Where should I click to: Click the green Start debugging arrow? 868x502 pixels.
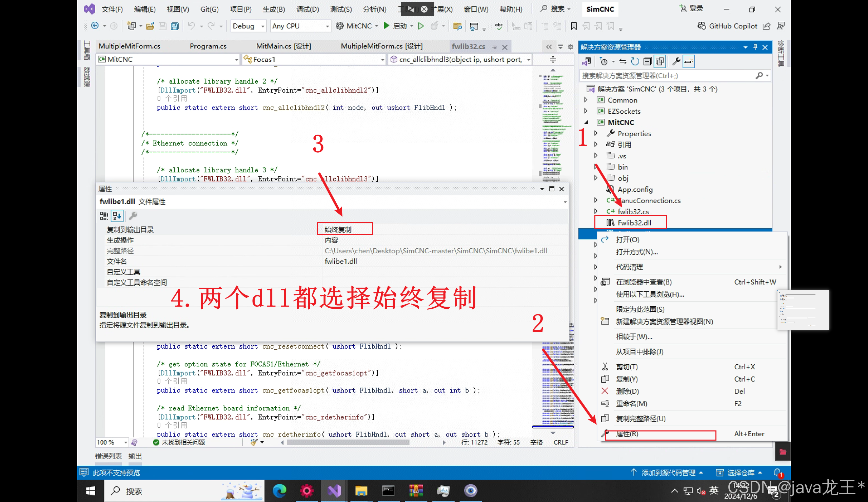pos(387,26)
